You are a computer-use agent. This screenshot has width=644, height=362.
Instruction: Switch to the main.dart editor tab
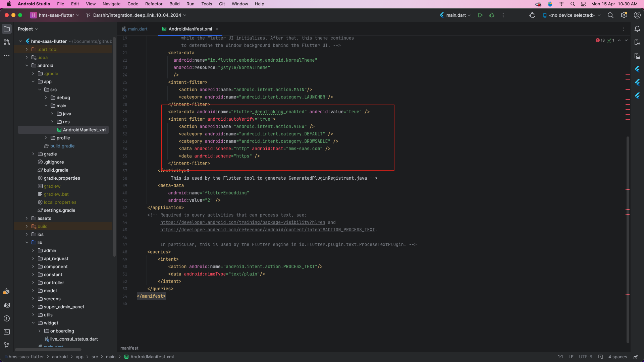coord(138,29)
